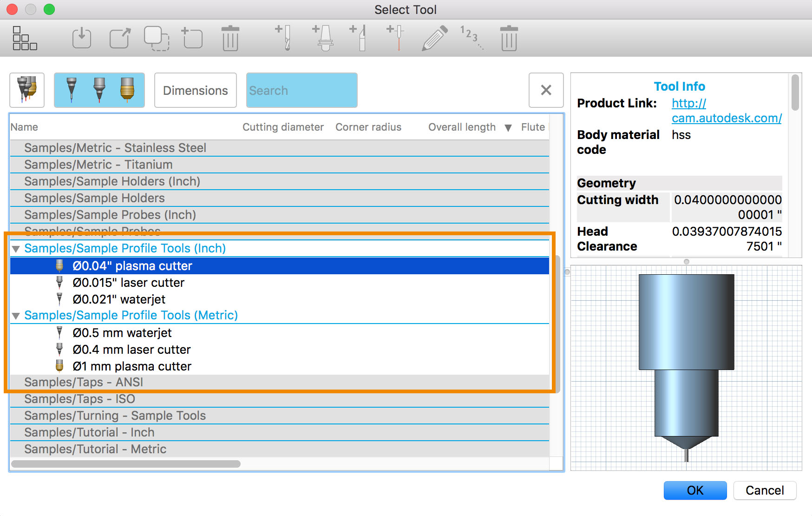The height and width of the screenshot is (516, 812).
Task: Toggle the waterjet tool type filter
Action: tap(71, 90)
